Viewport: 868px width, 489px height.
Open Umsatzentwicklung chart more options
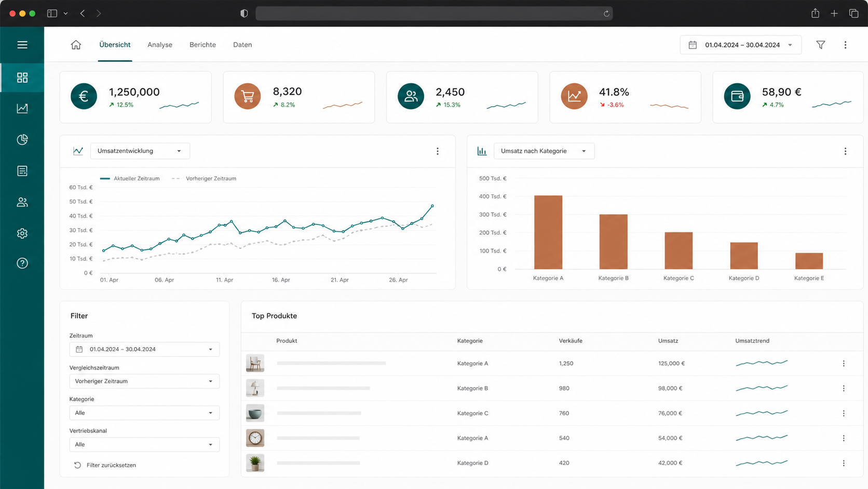[438, 151]
